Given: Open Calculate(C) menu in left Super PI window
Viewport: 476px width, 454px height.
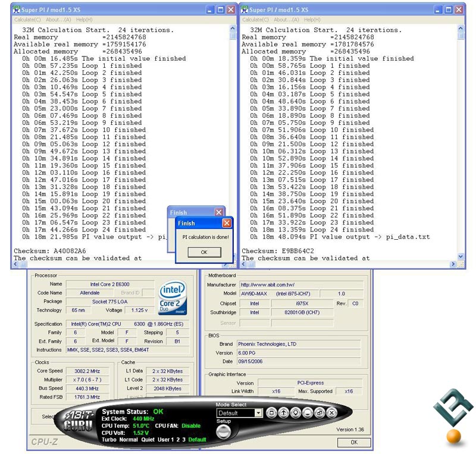Looking at the screenshot, I should pos(27,20).
